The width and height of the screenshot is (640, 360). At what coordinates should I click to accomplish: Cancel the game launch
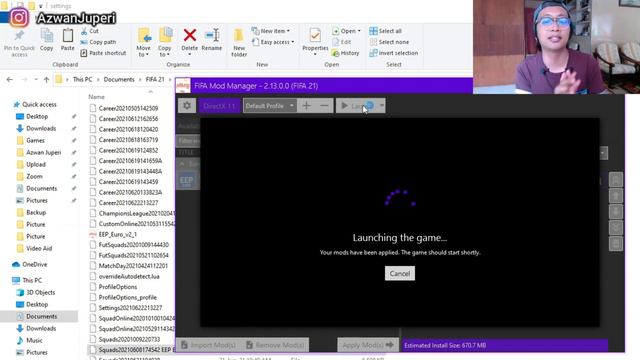coord(400,273)
